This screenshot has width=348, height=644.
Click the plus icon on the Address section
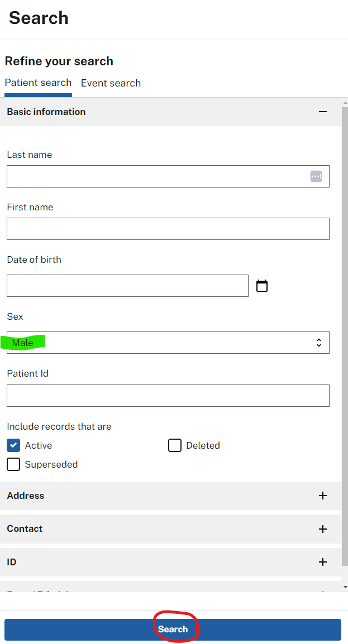pyautogui.click(x=323, y=496)
